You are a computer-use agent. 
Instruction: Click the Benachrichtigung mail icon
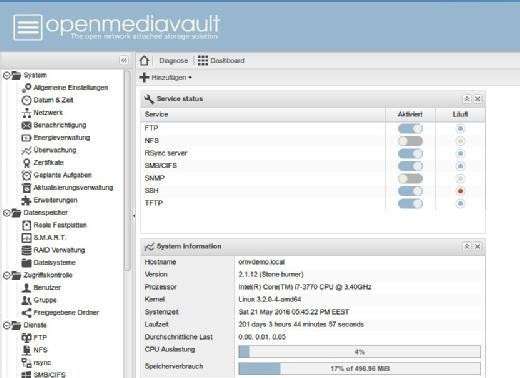(26, 125)
